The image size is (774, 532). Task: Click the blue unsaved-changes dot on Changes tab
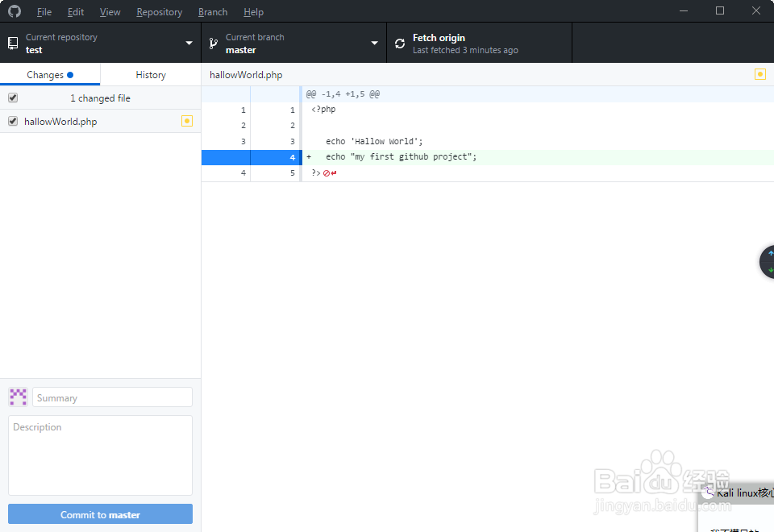click(x=70, y=75)
